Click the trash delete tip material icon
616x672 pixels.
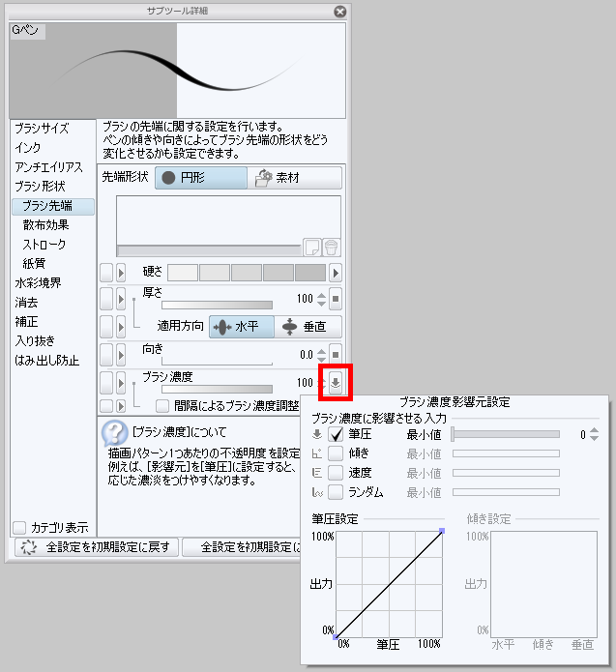(x=332, y=248)
